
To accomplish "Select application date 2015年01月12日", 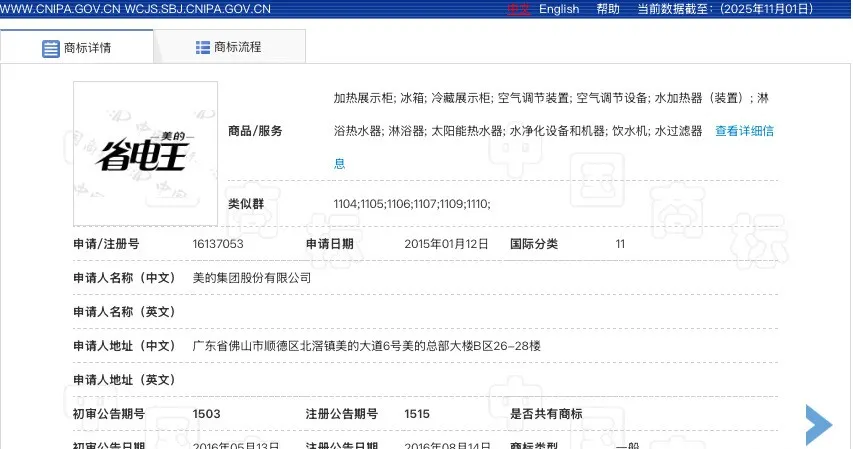I will [446, 244].
